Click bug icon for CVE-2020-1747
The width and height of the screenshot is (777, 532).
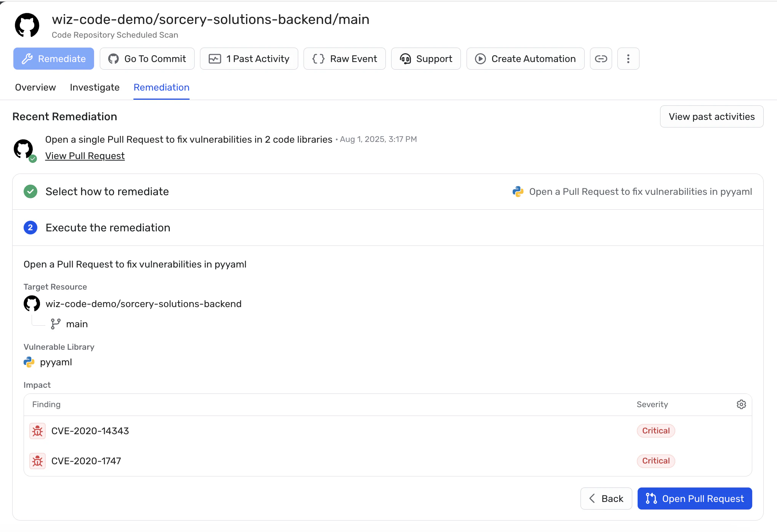(37, 461)
